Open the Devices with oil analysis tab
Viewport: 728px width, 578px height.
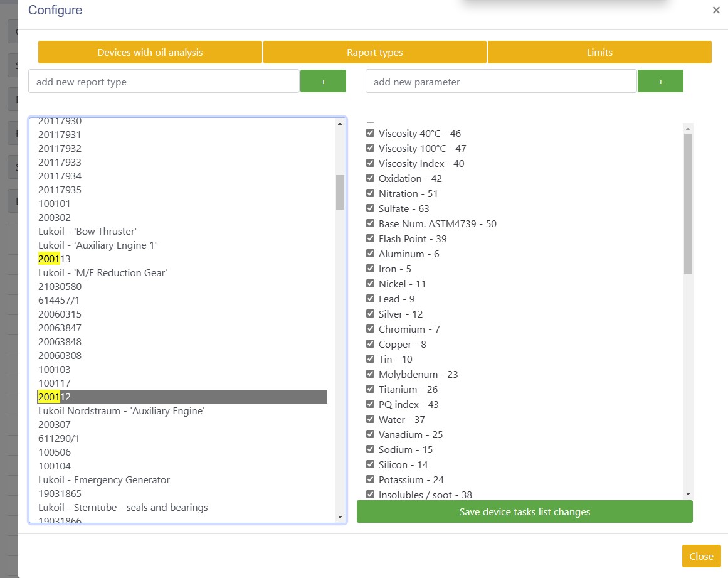click(x=150, y=52)
